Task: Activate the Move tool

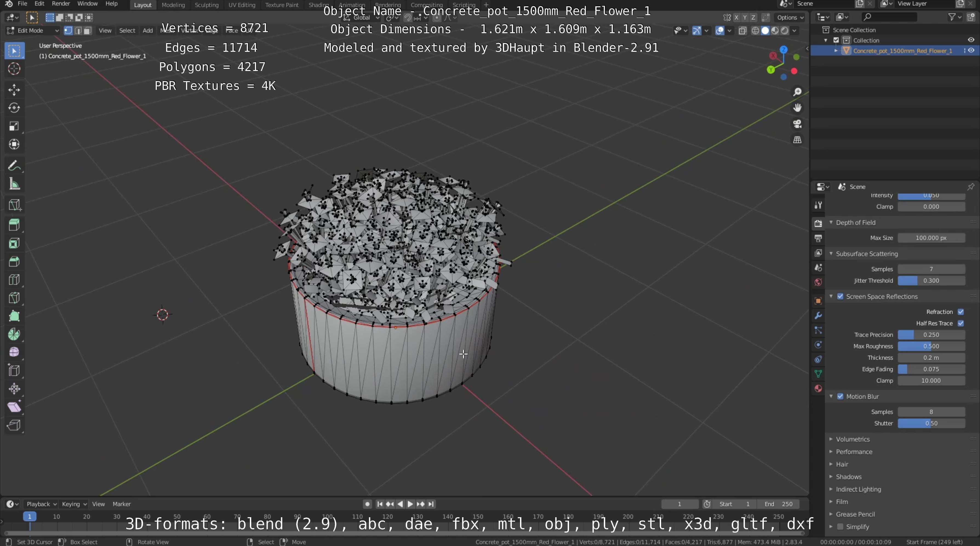Action: tap(14, 90)
